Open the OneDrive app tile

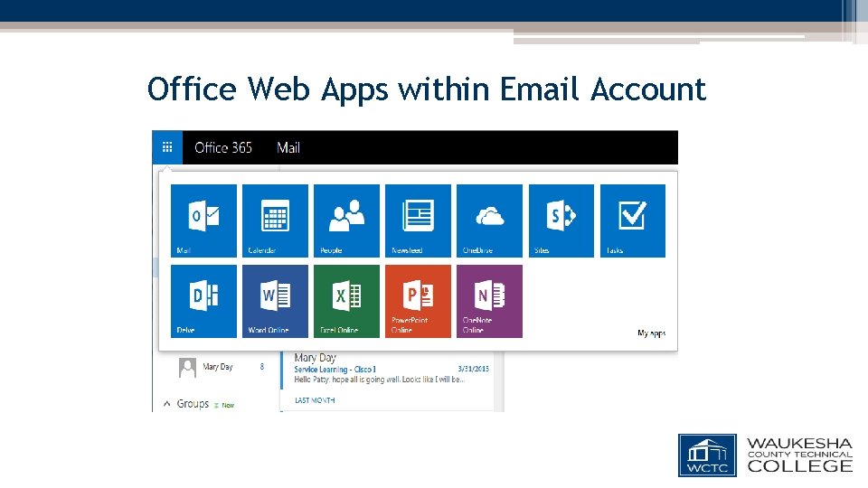tap(489, 221)
